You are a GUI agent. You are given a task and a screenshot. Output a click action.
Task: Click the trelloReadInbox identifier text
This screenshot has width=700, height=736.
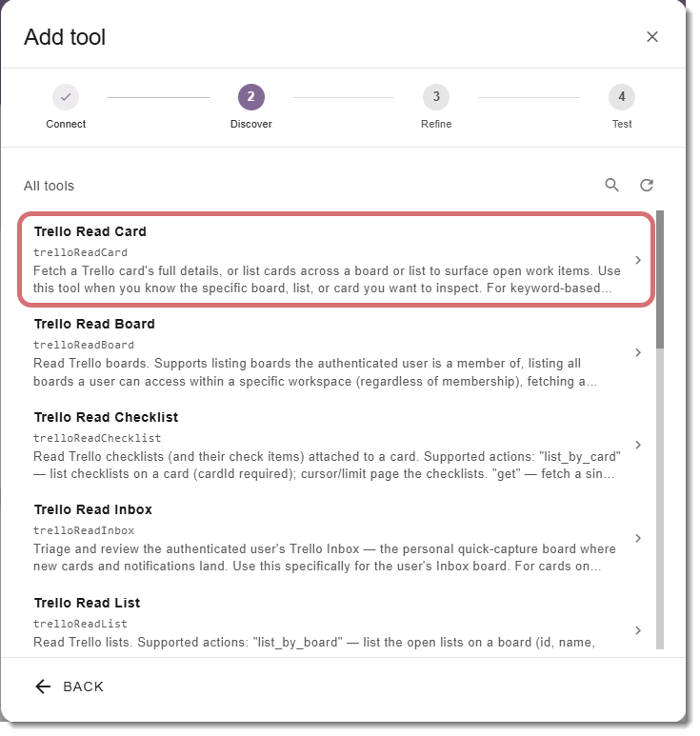[84, 530]
